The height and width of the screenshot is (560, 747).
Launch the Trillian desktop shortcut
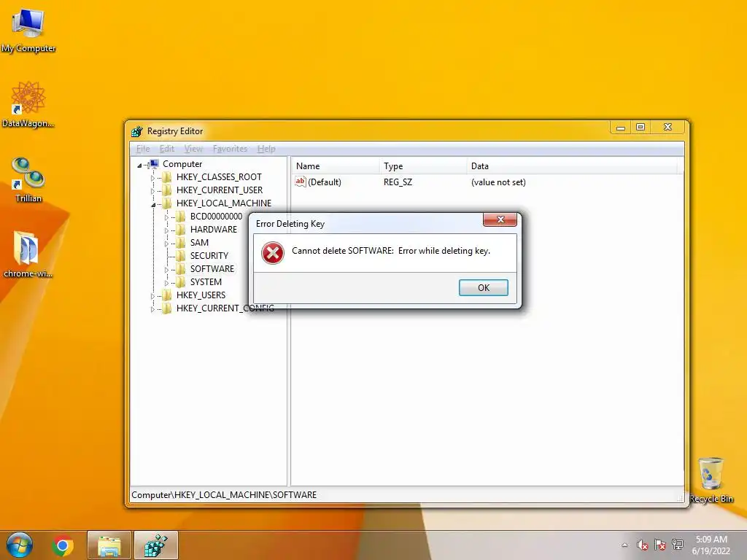(28, 179)
